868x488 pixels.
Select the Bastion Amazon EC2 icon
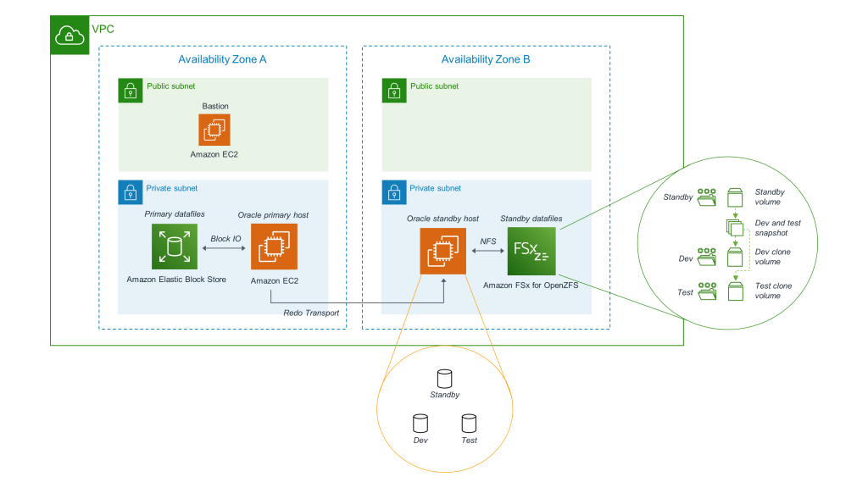214,130
